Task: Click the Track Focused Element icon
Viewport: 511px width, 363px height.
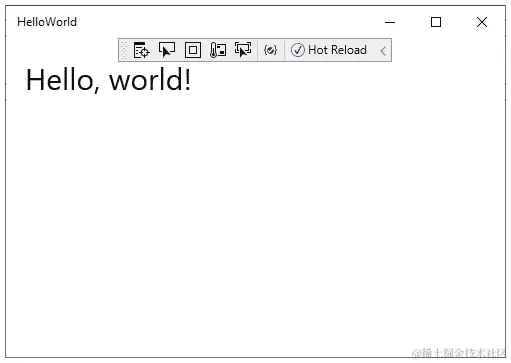Action: [218, 50]
